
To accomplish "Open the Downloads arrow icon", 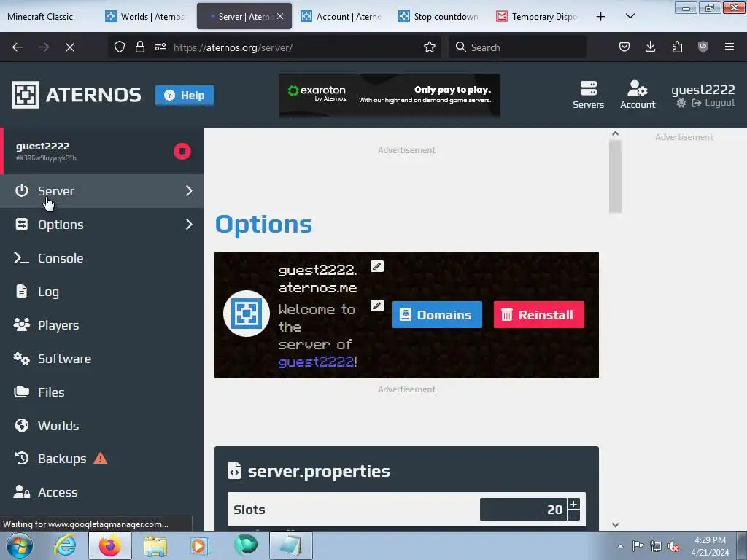I will [x=650, y=47].
